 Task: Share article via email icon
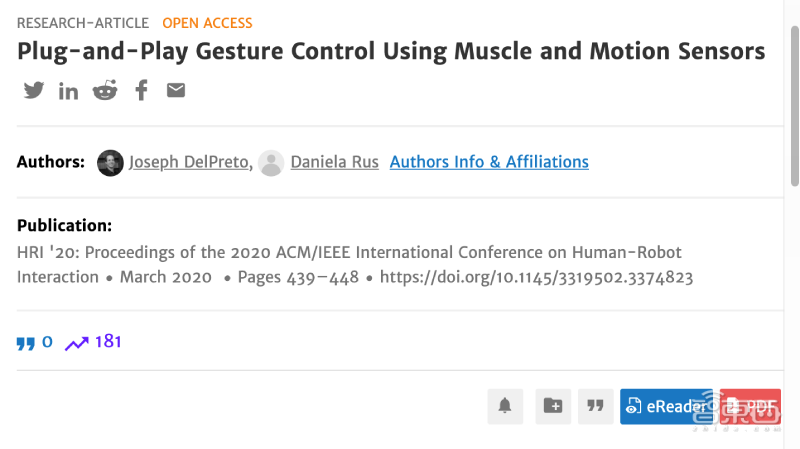pos(176,91)
